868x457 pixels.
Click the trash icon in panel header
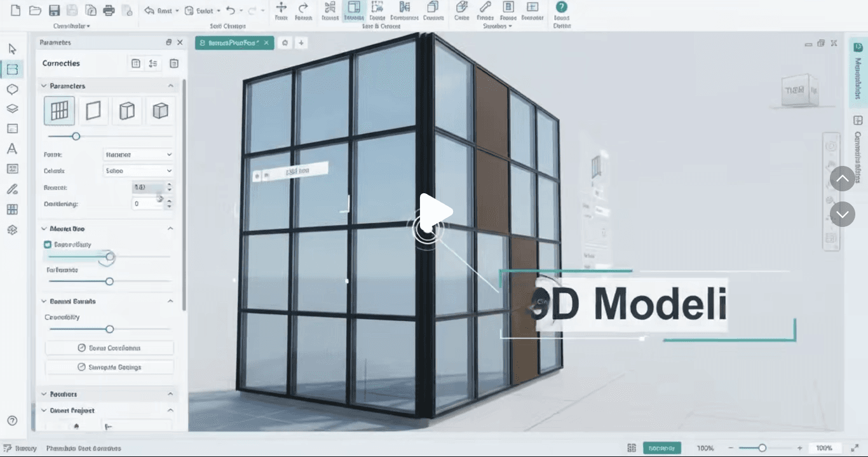point(173,63)
